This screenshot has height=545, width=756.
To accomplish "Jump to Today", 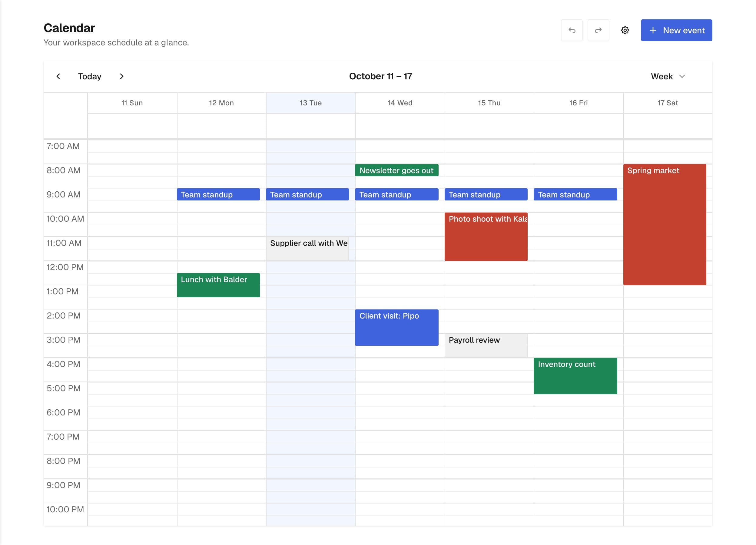I will 90,76.
